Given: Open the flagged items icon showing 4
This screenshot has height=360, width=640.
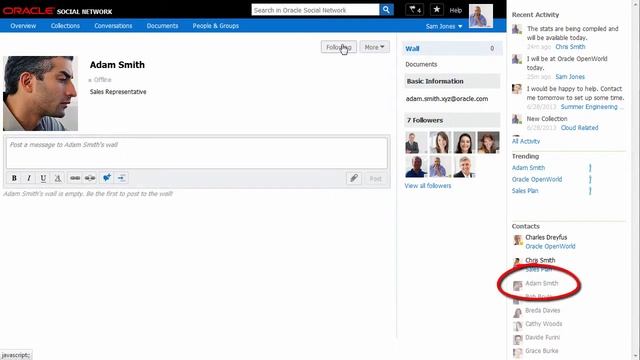Looking at the screenshot, I should coord(414,10).
